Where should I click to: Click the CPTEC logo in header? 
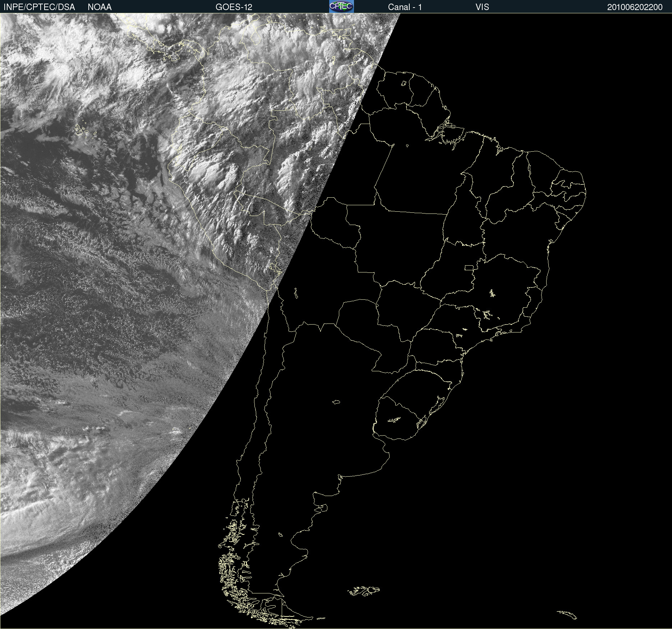pos(341,6)
